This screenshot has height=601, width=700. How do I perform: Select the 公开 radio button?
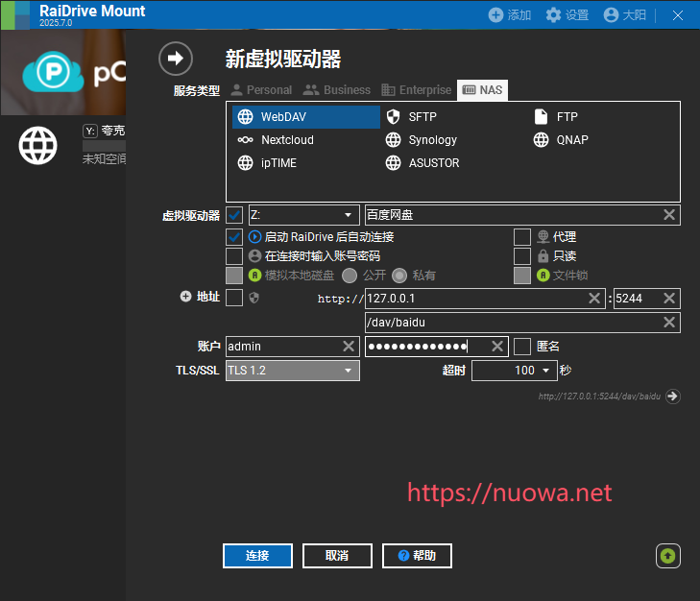350,276
